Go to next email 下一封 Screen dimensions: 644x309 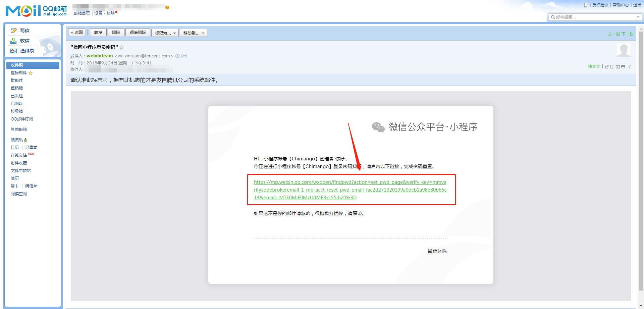[628, 34]
